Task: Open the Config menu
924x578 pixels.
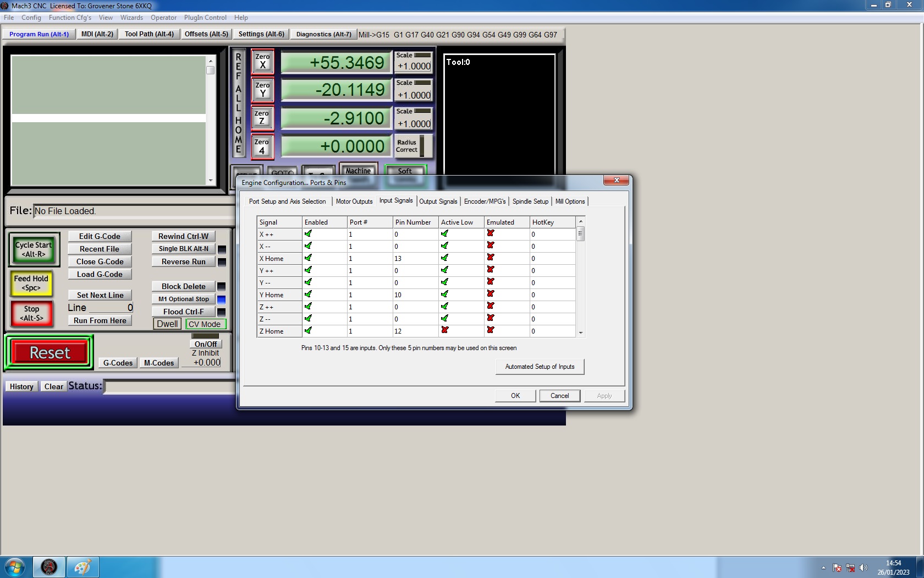Action: 31,18
